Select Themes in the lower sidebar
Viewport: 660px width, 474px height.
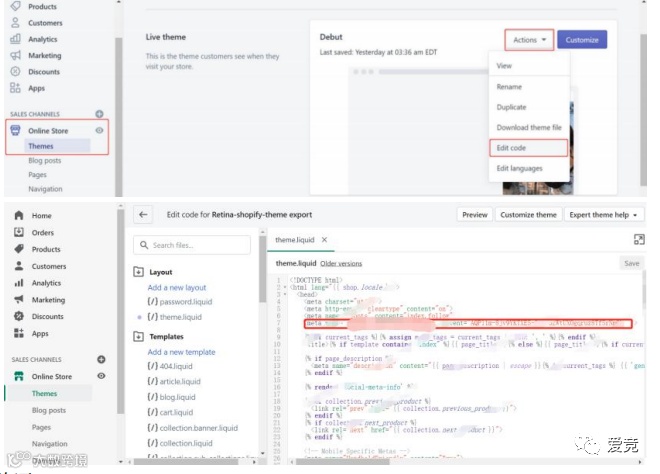pos(44,394)
